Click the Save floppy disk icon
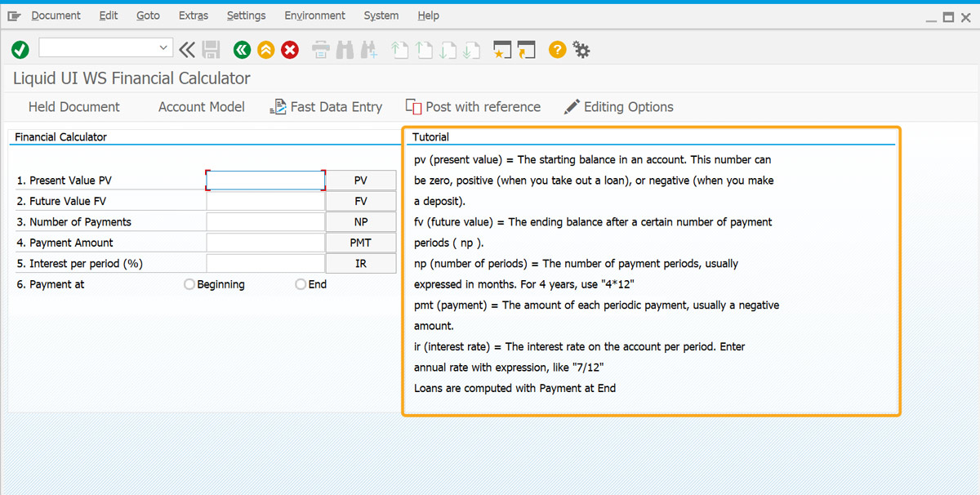Viewport: 980px width, 495px height. coord(211,50)
